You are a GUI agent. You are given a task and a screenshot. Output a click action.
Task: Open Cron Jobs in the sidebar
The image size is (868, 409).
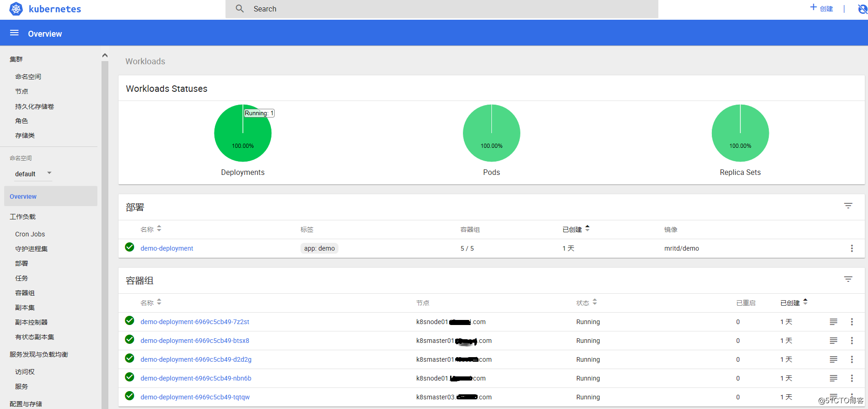(x=30, y=234)
